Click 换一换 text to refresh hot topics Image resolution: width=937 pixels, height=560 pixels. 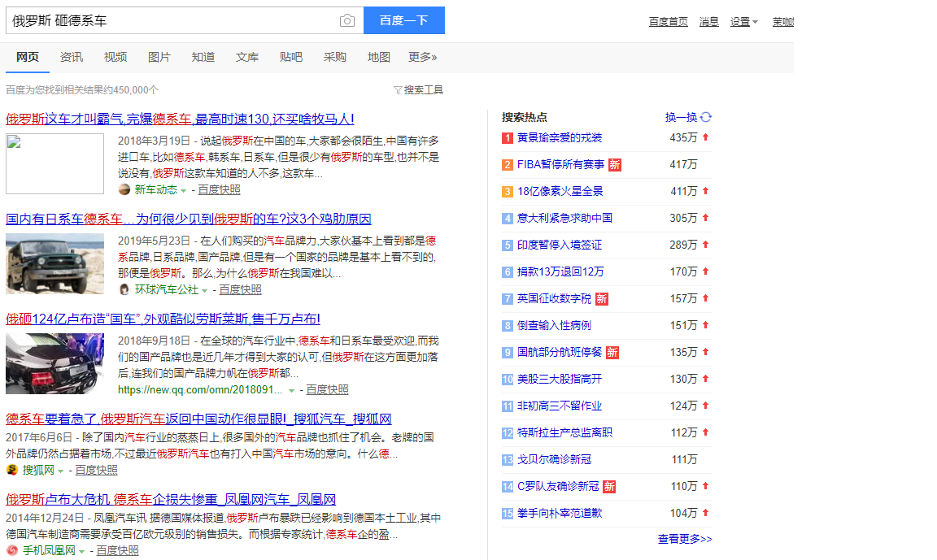pyautogui.click(x=682, y=117)
